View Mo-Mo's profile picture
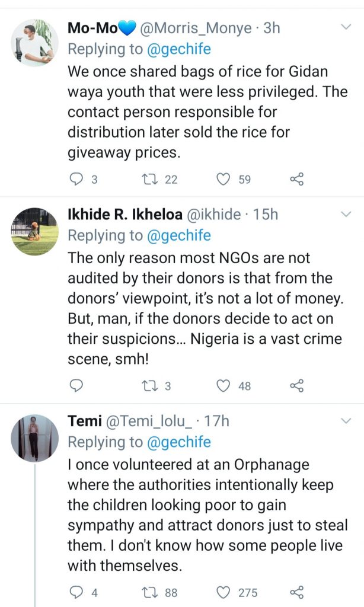 pos(34,41)
